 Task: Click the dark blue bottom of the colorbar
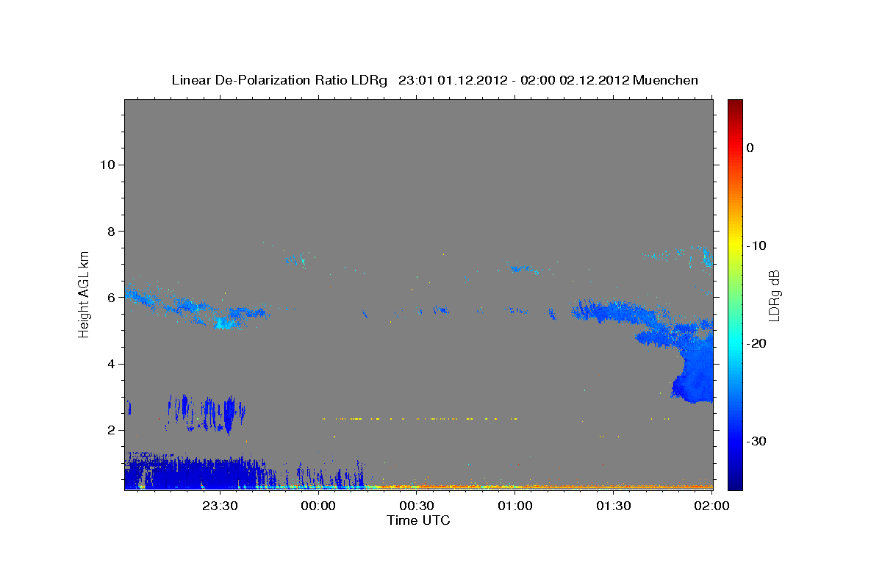735,484
